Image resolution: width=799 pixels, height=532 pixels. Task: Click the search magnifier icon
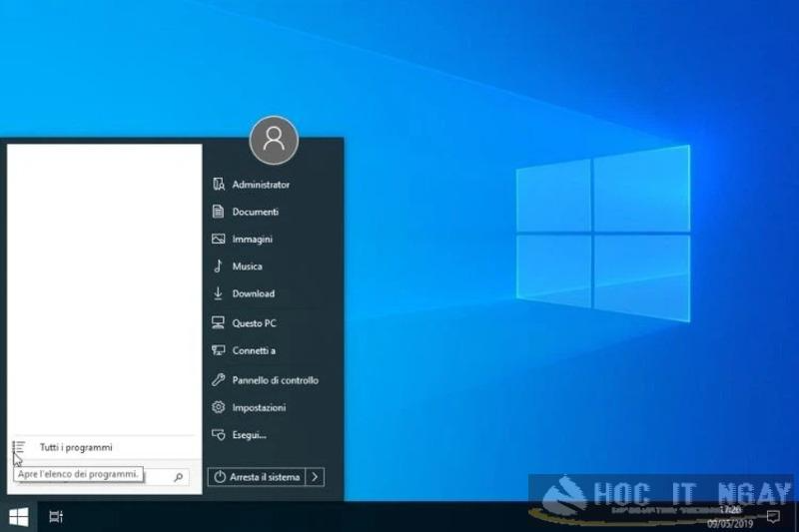[179, 477]
